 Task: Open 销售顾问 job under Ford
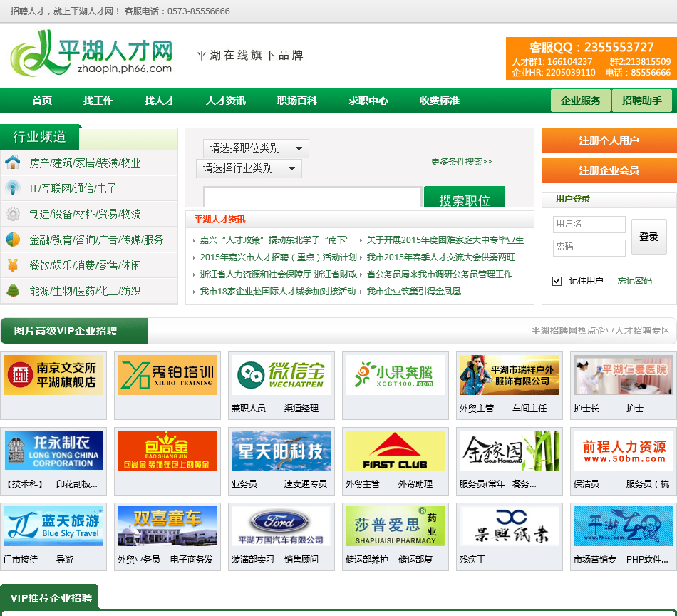pos(301,560)
